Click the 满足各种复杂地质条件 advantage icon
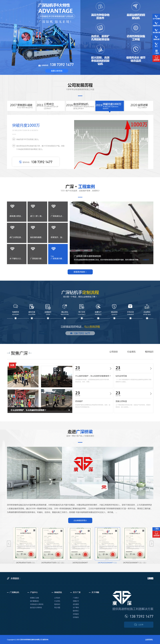Viewport: 160px width, 644px height. 100,7
